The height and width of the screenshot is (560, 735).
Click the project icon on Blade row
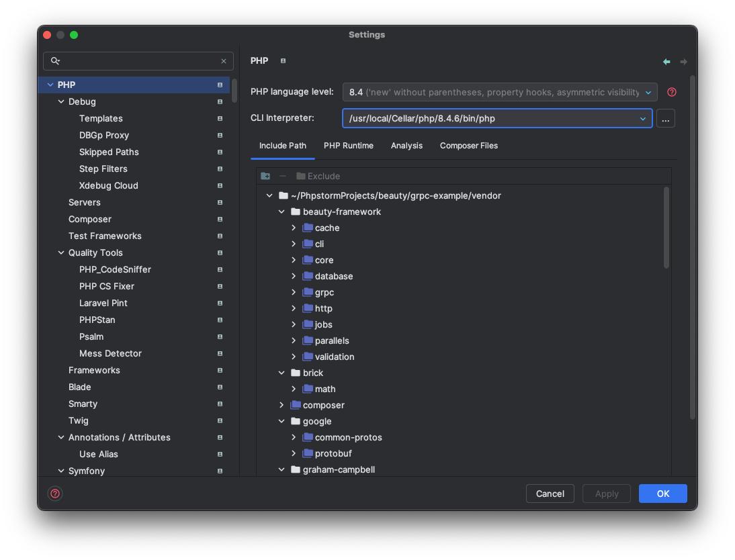click(x=220, y=387)
